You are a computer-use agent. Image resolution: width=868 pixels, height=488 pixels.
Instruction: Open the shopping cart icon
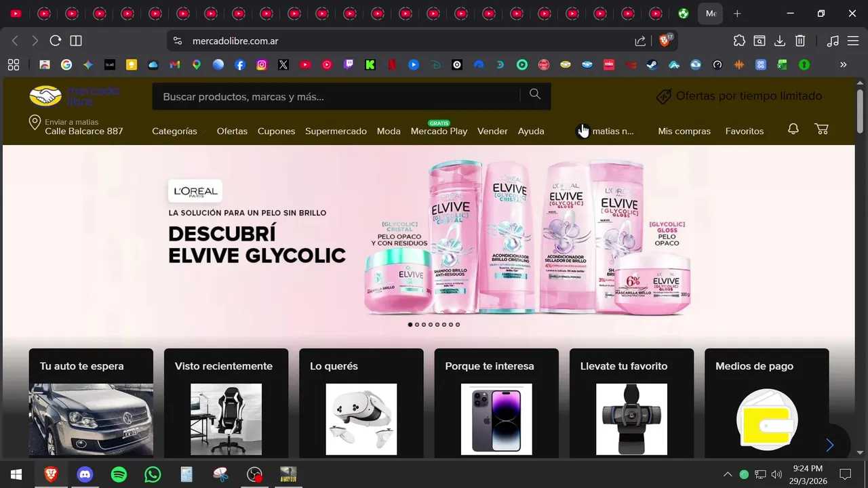pyautogui.click(x=821, y=129)
